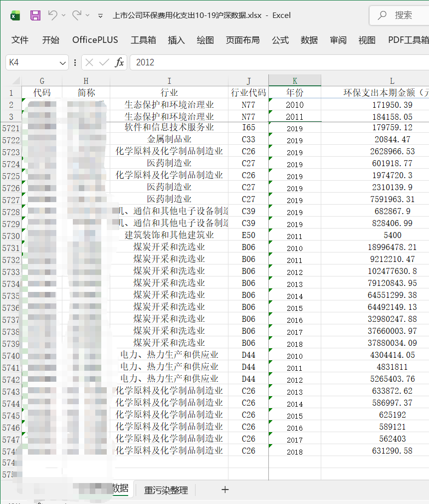Switch to the 公式 ribbon tab
Screen dimensions: 429x504
pos(280,40)
